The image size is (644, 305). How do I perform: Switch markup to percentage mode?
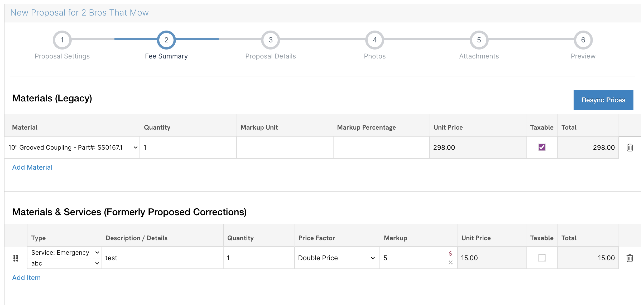click(x=450, y=262)
